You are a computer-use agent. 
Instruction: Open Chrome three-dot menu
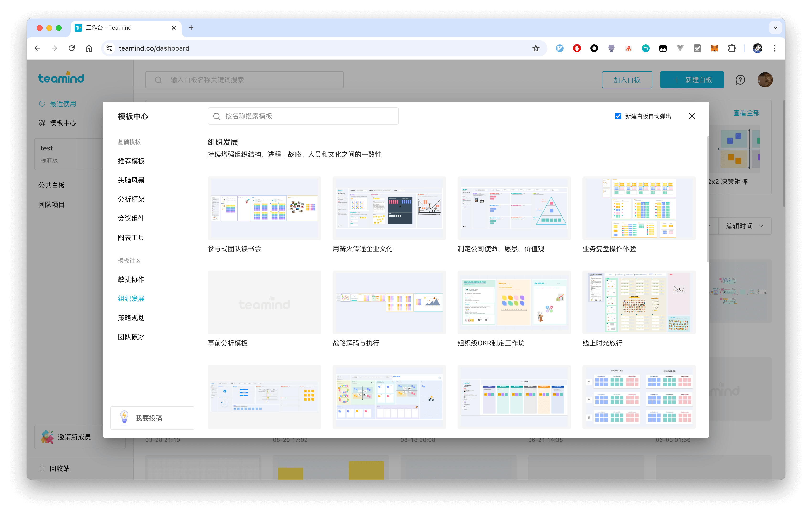click(x=775, y=48)
